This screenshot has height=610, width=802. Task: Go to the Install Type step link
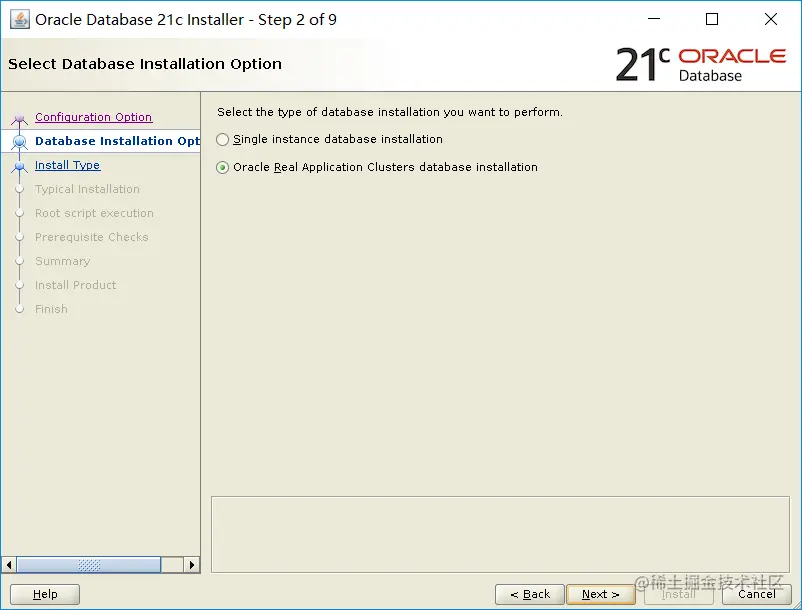point(68,165)
